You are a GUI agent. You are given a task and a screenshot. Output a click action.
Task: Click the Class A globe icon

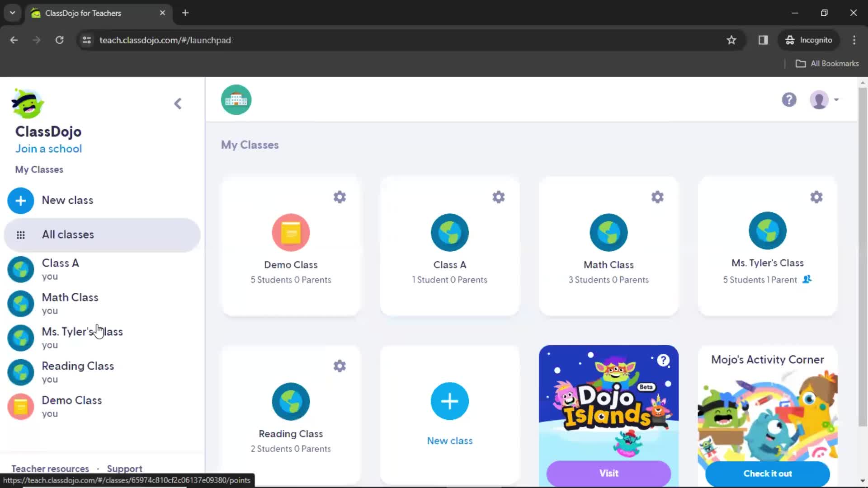coord(449,232)
